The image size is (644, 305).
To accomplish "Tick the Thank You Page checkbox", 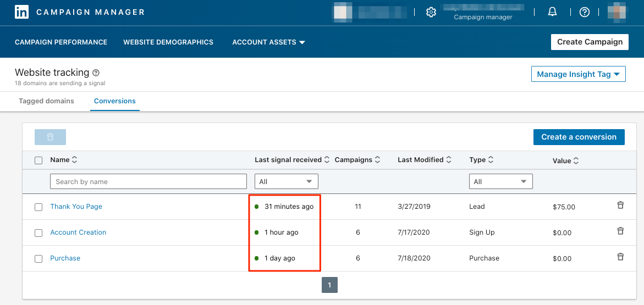I will click(x=38, y=207).
